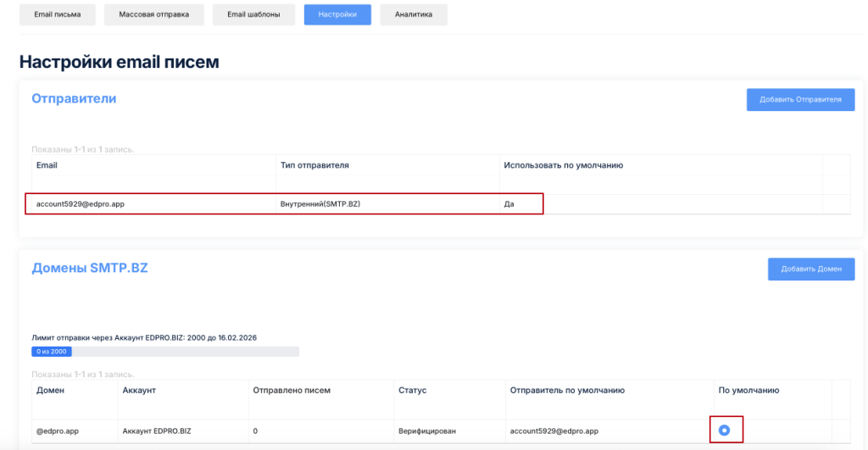Image resolution: width=868 pixels, height=450 pixels.
Task: Click the Тип отправителя column header
Action: point(314,165)
